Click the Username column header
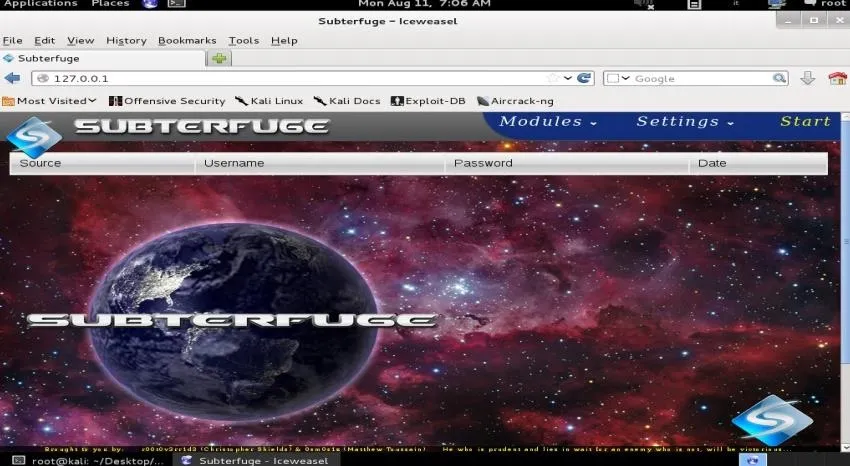This screenshot has width=850, height=466. point(320,163)
